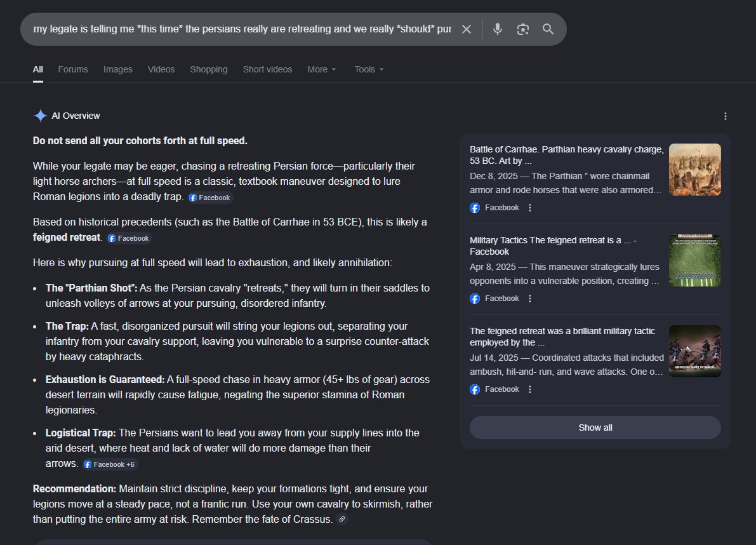756x545 pixels.
Task: Switch to the Forums tab
Action: click(x=73, y=69)
